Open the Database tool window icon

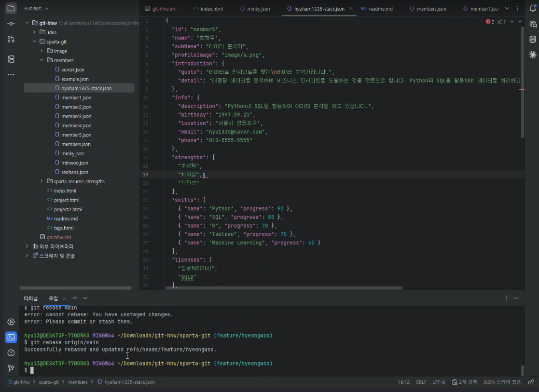pos(532,39)
